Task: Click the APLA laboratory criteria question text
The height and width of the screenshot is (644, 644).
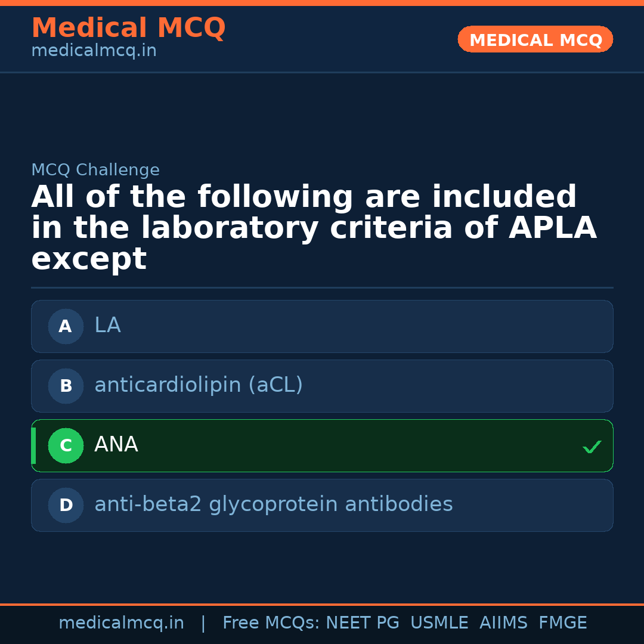Action: tap(314, 228)
